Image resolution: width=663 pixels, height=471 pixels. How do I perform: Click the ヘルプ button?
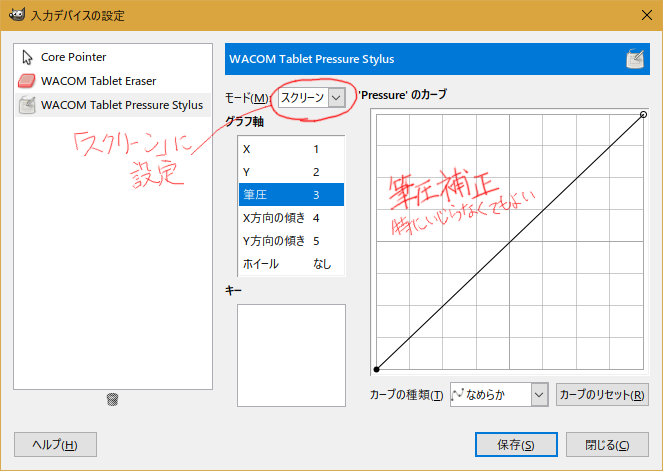click(x=55, y=444)
